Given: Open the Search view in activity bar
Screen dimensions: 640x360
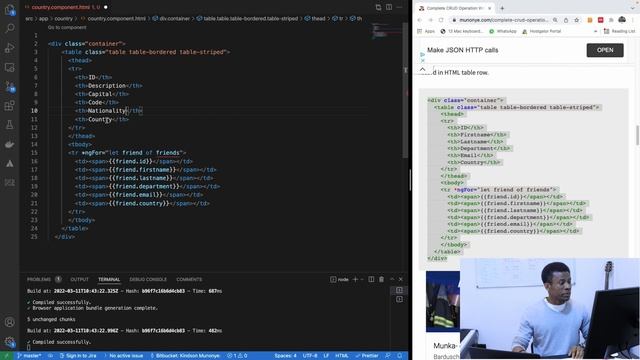Looking at the screenshot, I should (9, 28).
